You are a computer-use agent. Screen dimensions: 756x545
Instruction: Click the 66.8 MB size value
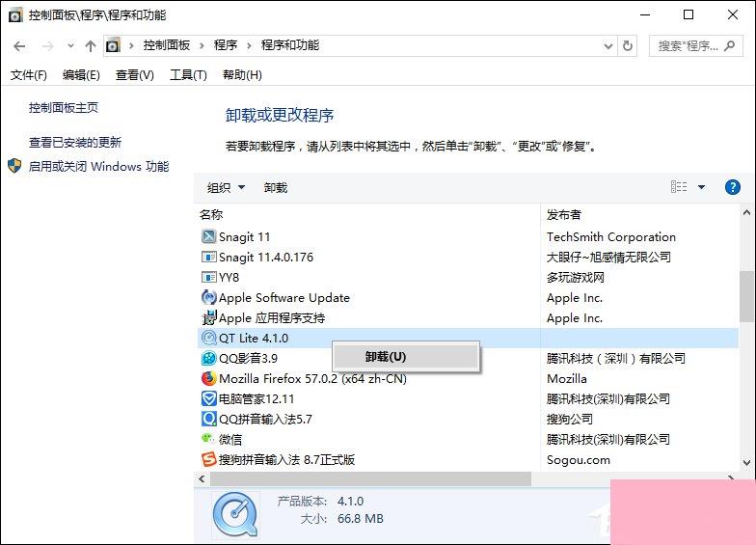pyautogui.click(x=361, y=519)
